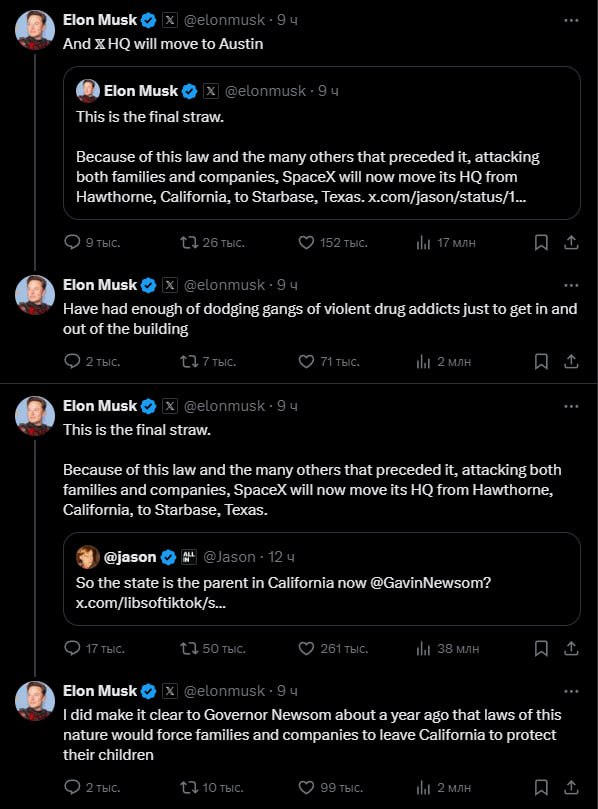This screenshot has height=809, width=598.
Task: Open the x.com/jason/status link in the quoted tweet
Action: click(447, 197)
